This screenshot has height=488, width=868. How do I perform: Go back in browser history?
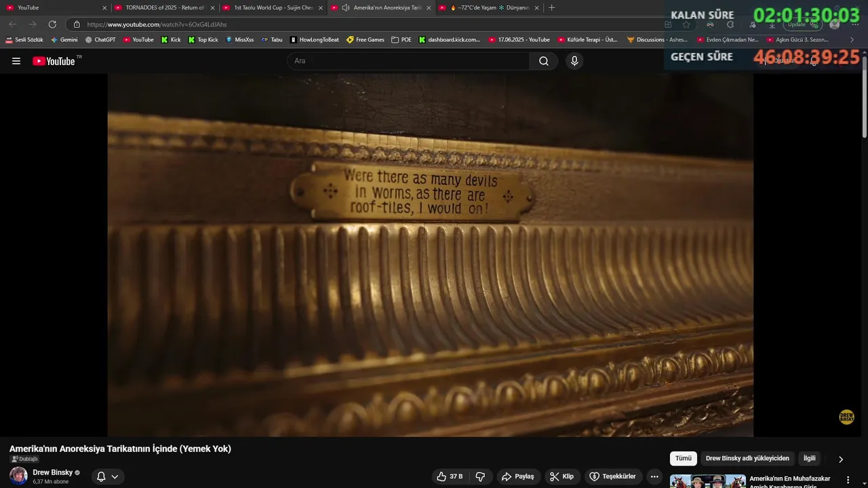click(12, 24)
